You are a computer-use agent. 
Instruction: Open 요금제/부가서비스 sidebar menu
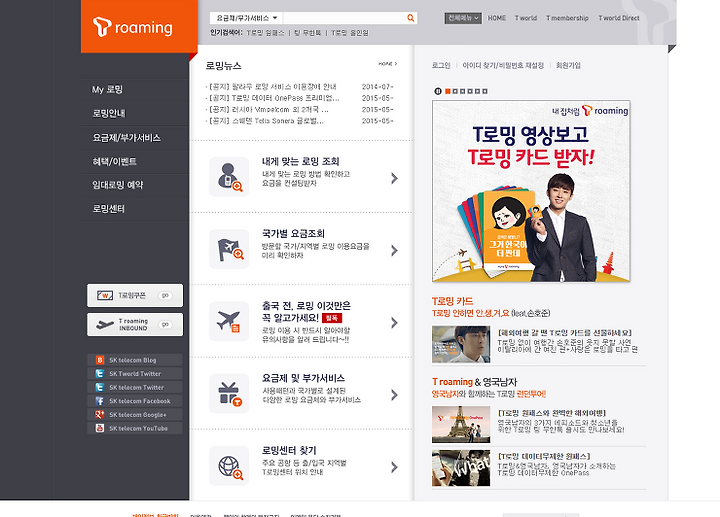[126, 137]
